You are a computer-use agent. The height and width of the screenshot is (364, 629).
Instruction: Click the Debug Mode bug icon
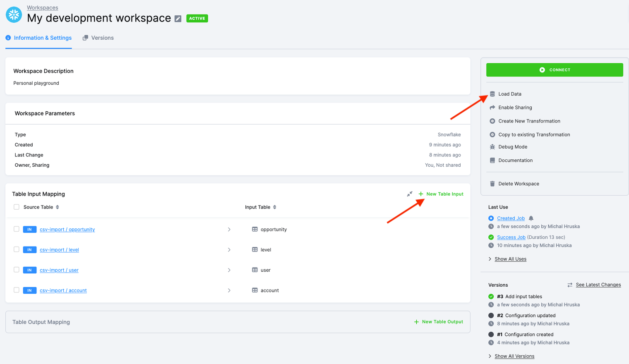492,147
